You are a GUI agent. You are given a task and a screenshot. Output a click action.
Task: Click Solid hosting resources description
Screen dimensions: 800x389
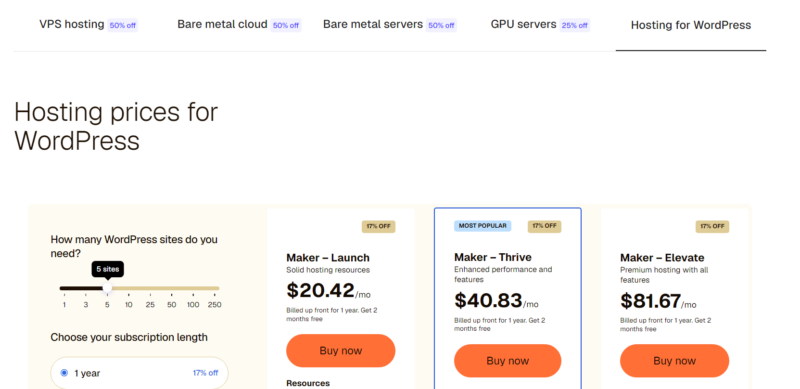coord(328,270)
